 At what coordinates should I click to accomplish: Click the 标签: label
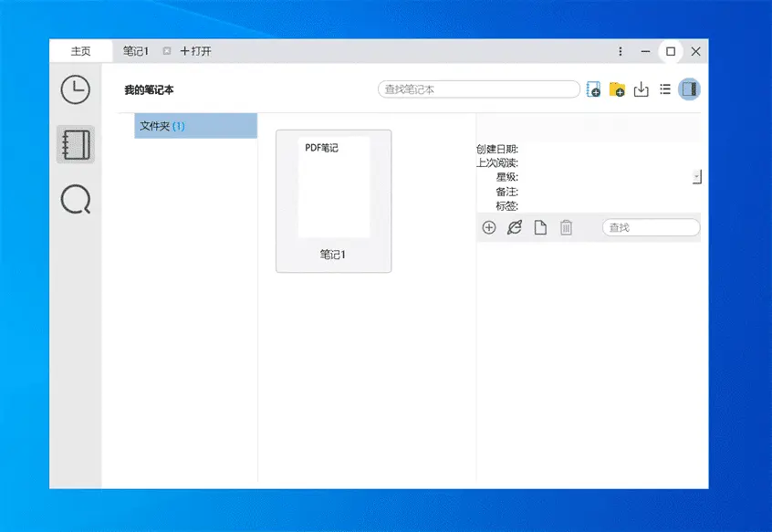tap(507, 205)
